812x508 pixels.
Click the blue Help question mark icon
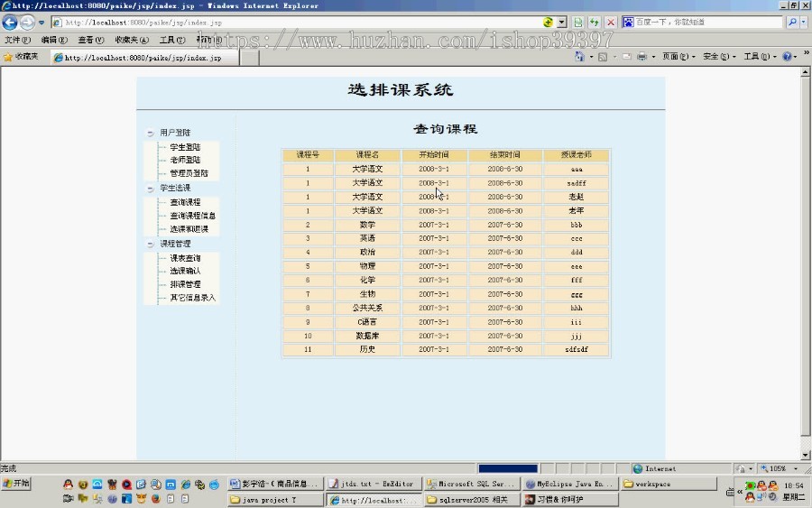click(x=787, y=57)
